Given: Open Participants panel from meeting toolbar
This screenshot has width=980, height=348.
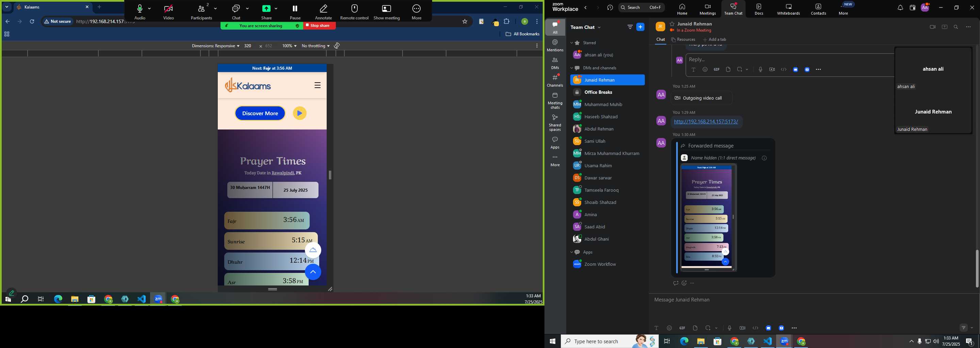Looking at the screenshot, I should (x=201, y=12).
